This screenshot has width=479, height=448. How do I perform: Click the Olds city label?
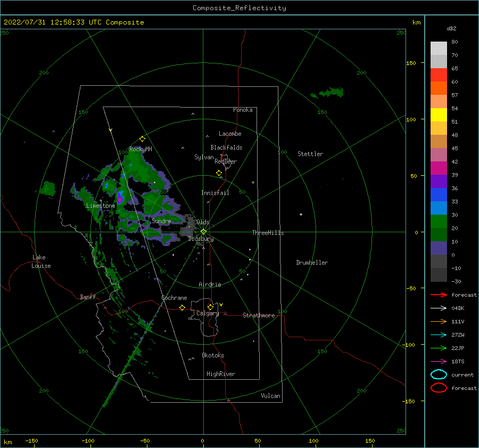coord(203,222)
